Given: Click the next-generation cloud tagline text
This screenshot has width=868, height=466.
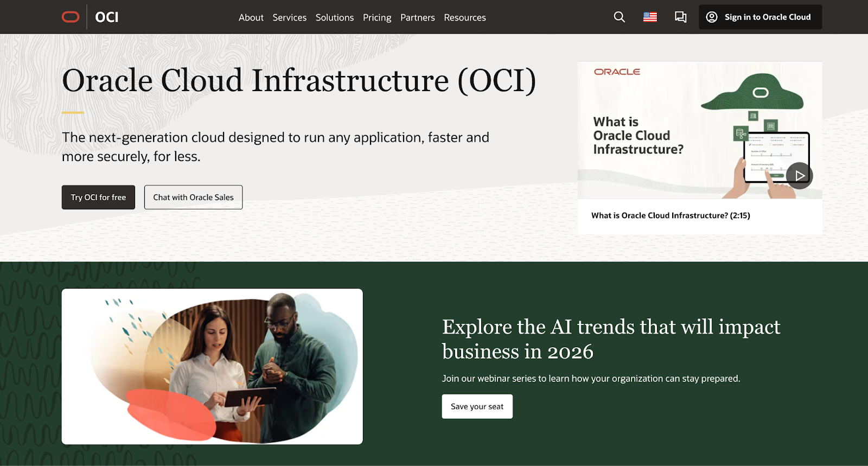Looking at the screenshot, I should pos(276,147).
